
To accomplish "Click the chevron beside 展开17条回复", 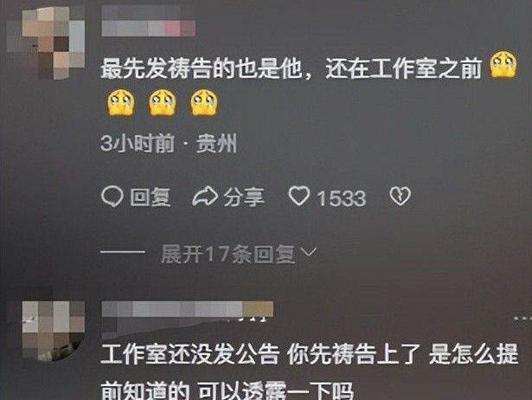I will 309,252.
